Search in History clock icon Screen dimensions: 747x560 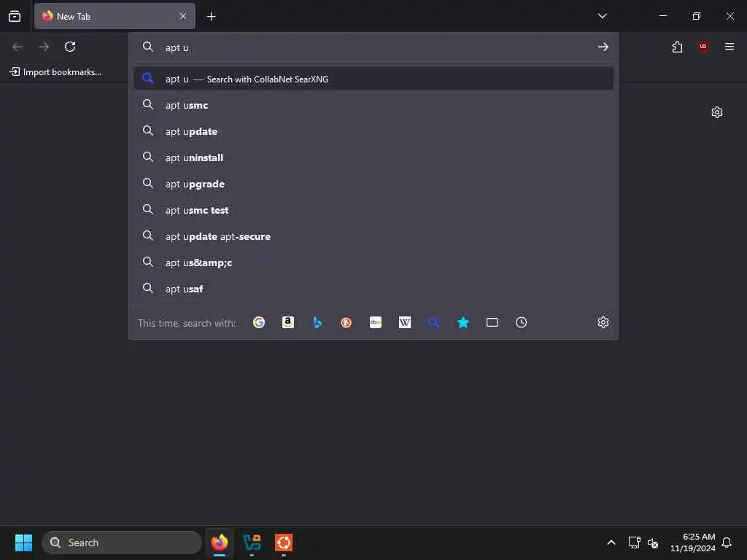pos(521,323)
